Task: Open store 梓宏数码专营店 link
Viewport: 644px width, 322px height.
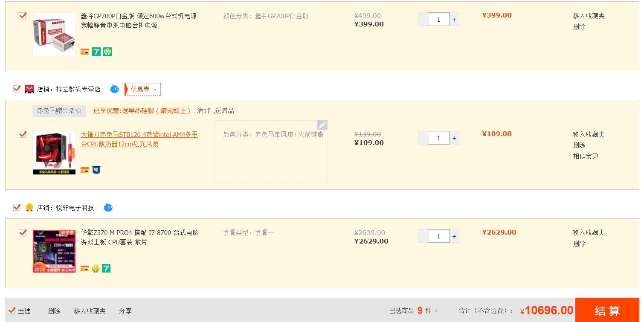Action: (x=78, y=89)
